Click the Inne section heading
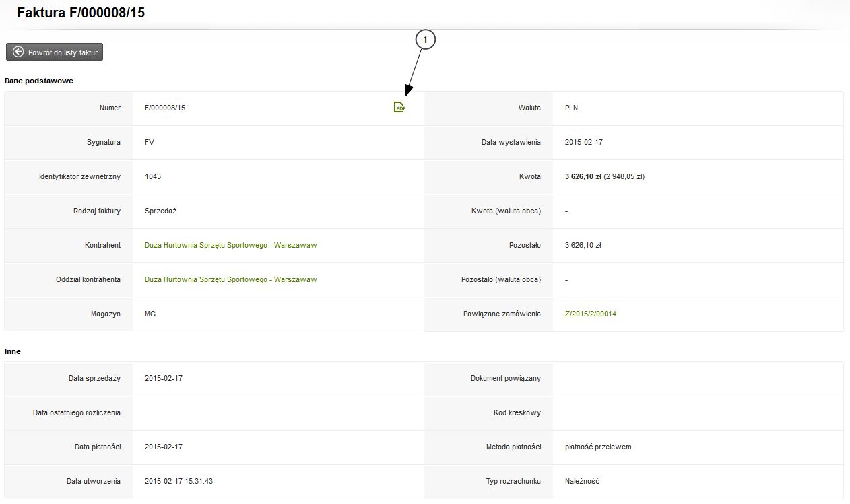 point(13,351)
